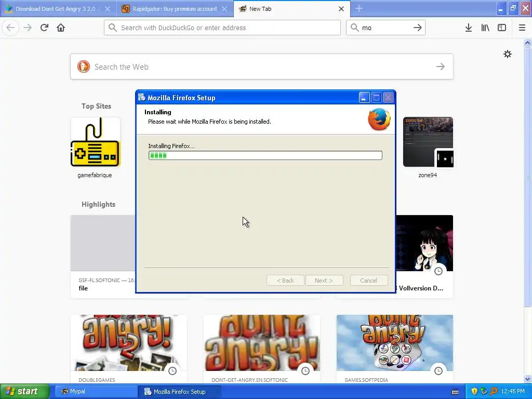Click the Installing Firefox progress bar
532x399 pixels.
point(265,155)
